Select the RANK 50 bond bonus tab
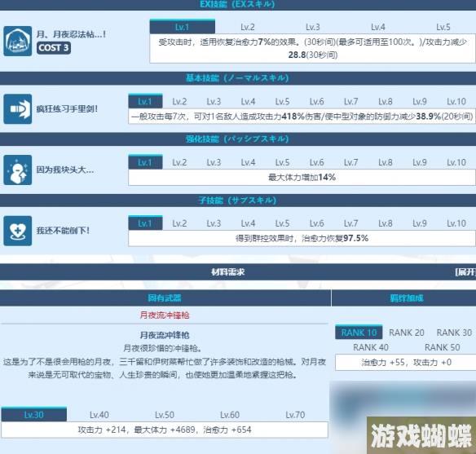This screenshot has width=476, height=454. click(442, 347)
